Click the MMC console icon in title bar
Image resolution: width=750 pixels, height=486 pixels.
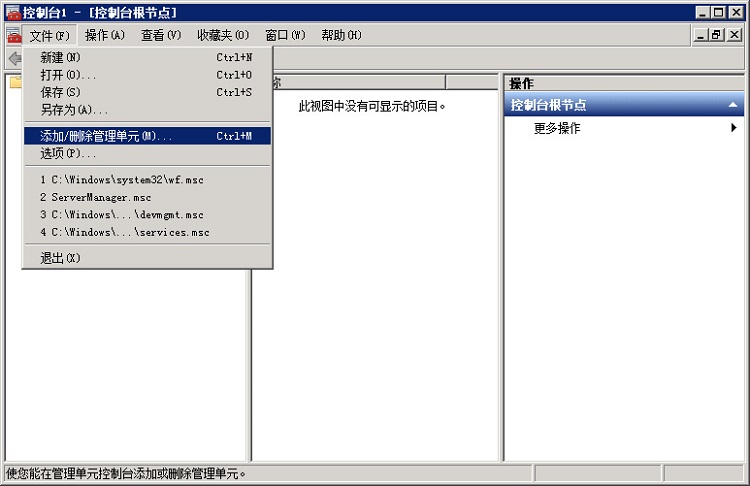pyautogui.click(x=13, y=12)
